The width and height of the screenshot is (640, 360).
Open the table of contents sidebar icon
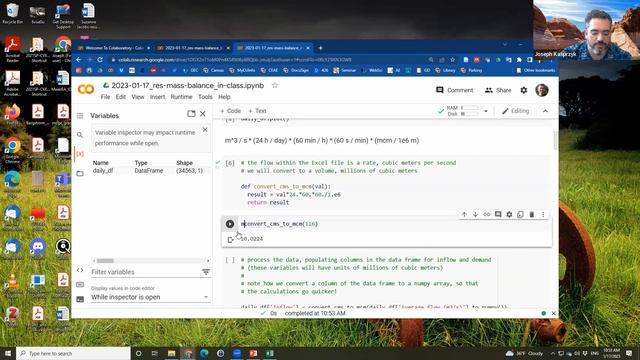point(80,116)
